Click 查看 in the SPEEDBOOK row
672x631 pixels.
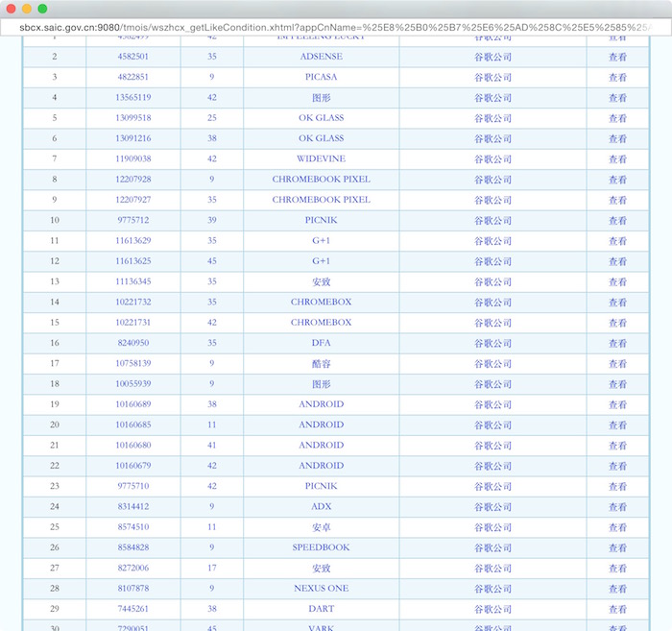617,548
